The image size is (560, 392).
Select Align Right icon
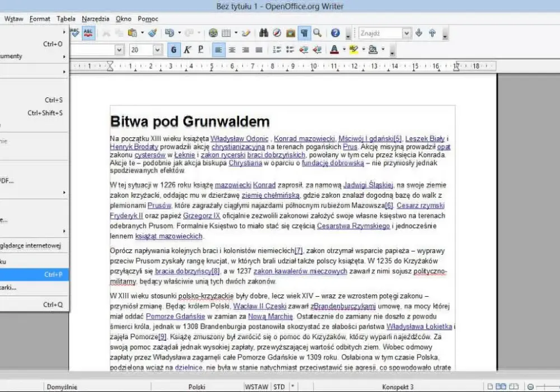point(245,50)
